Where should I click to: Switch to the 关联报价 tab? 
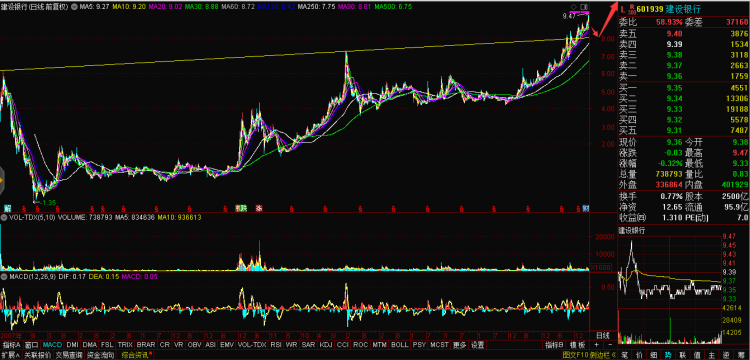(x=37, y=355)
